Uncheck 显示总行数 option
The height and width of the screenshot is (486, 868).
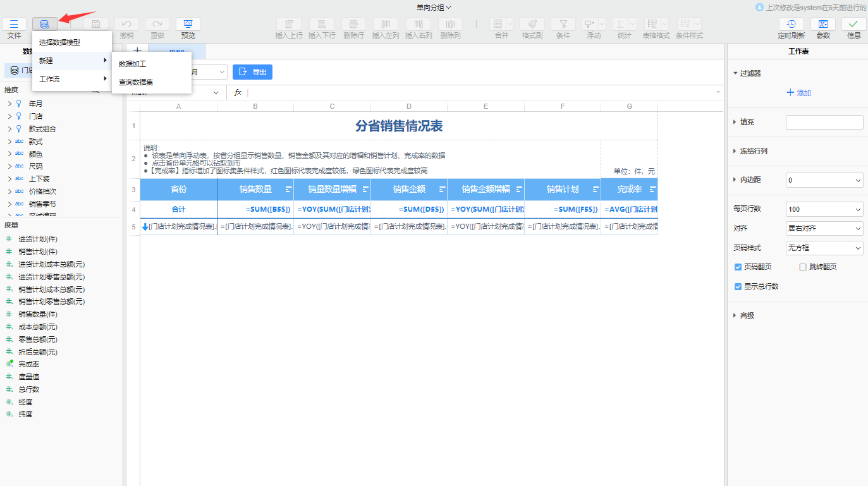[x=737, y=286]
